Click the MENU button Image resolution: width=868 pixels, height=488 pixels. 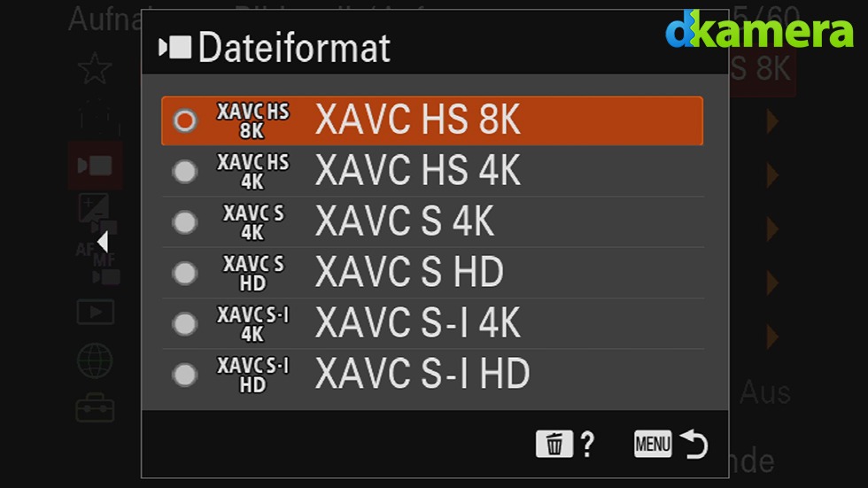click(653, 444)
